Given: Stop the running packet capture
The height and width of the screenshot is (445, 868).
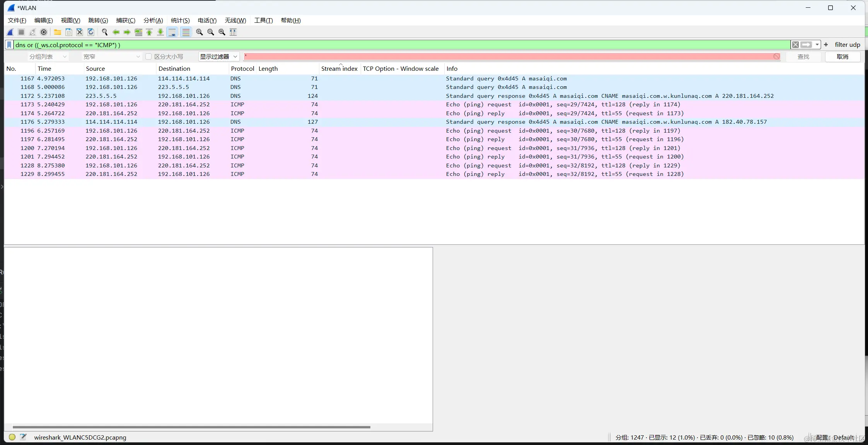Looking at the screenshot, I should [21, 32].
